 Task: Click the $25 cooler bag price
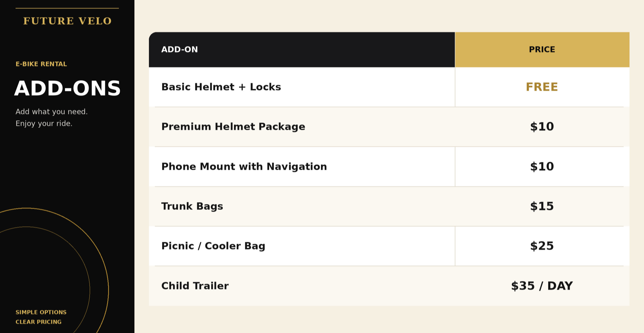[x=542, y=246]
